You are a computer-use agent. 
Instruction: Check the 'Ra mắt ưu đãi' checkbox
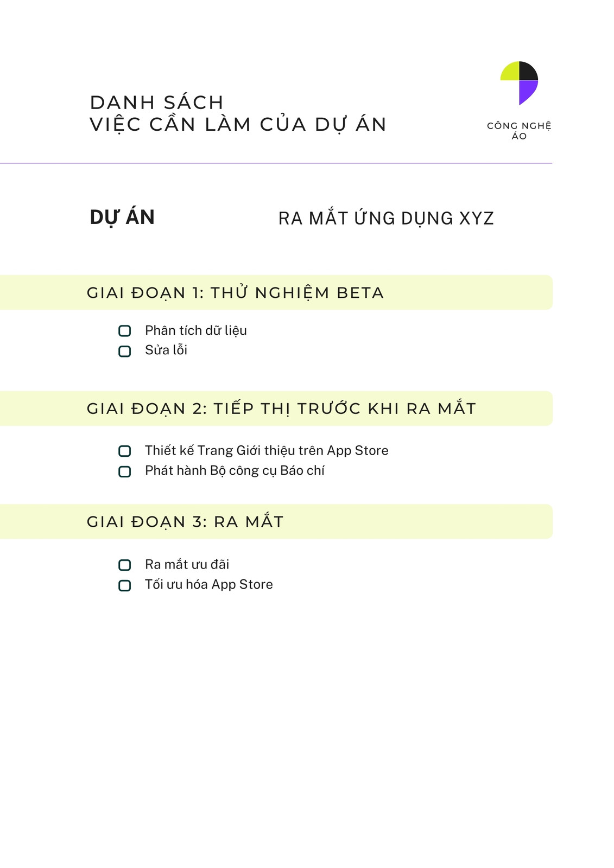125,565
